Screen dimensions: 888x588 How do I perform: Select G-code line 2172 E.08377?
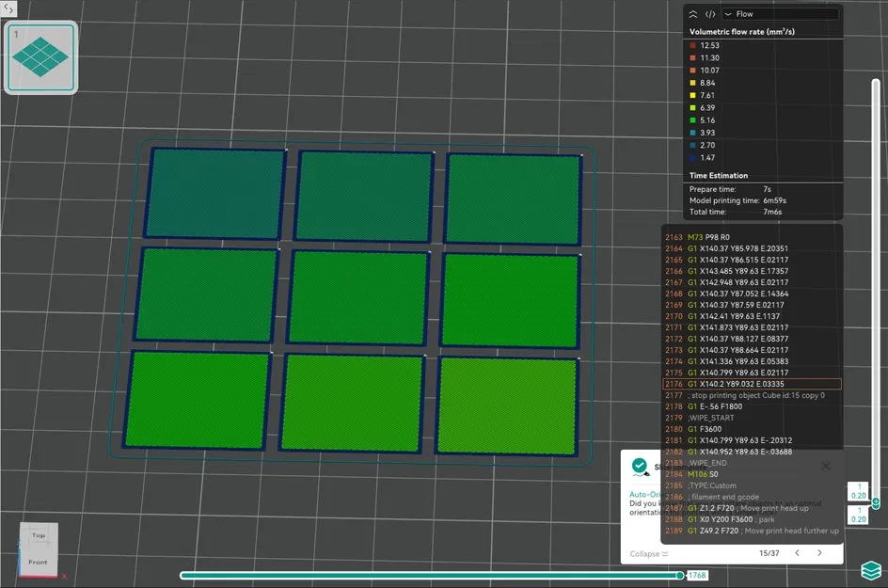[752, 339]
